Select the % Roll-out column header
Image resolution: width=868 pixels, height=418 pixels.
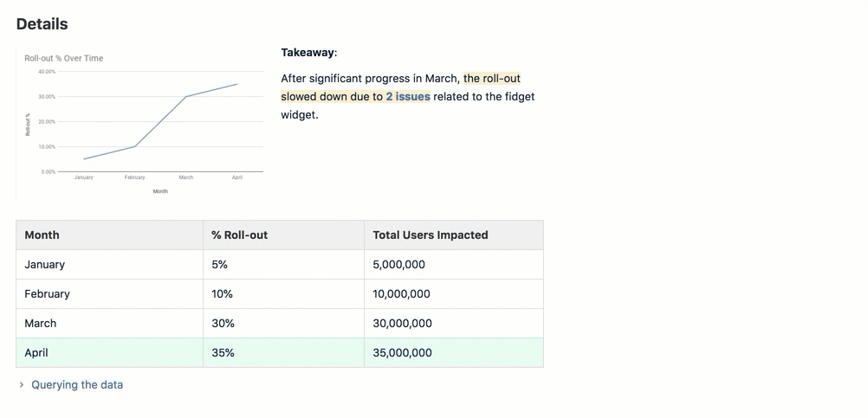pos(240,235)
